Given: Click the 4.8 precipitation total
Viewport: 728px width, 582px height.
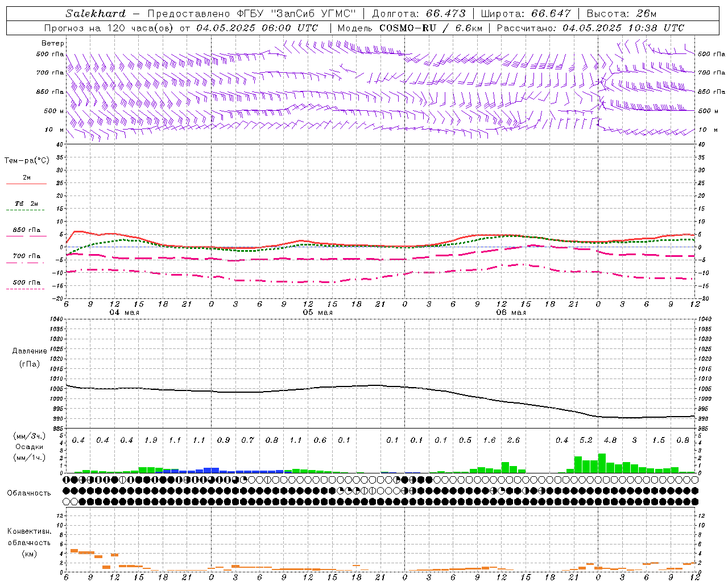Looking at the screenshot, I should pos(610,440).
